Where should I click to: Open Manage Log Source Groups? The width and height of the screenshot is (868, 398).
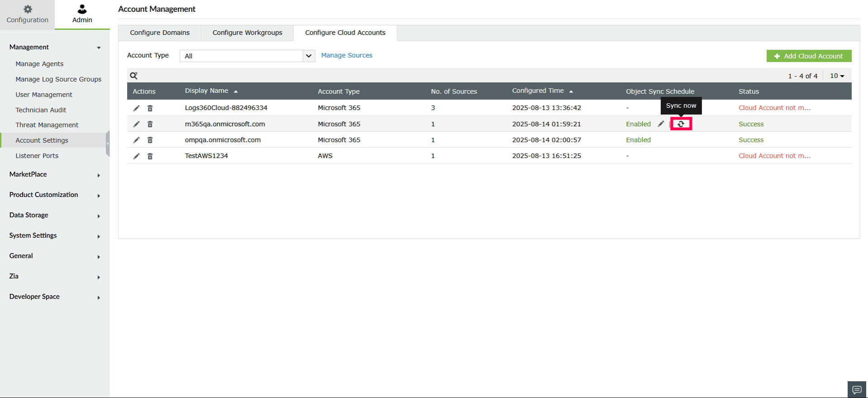pyautogui.click(x=58, y=79)
